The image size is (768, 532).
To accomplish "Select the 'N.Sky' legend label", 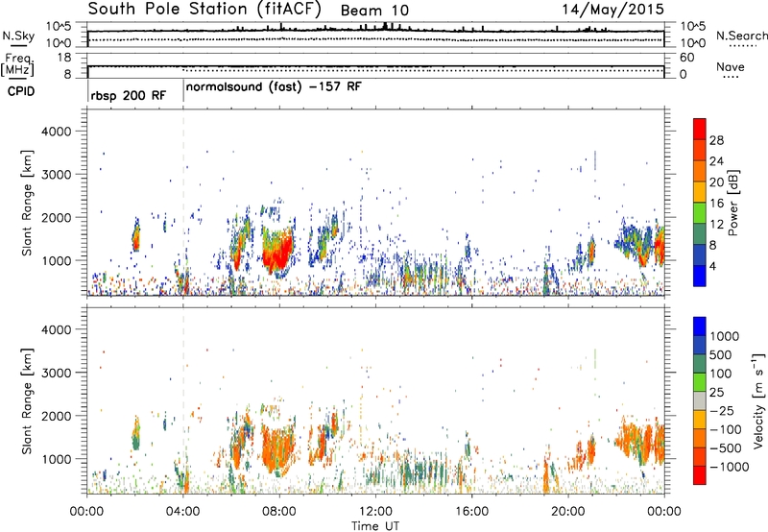I will tap(18, 36).
